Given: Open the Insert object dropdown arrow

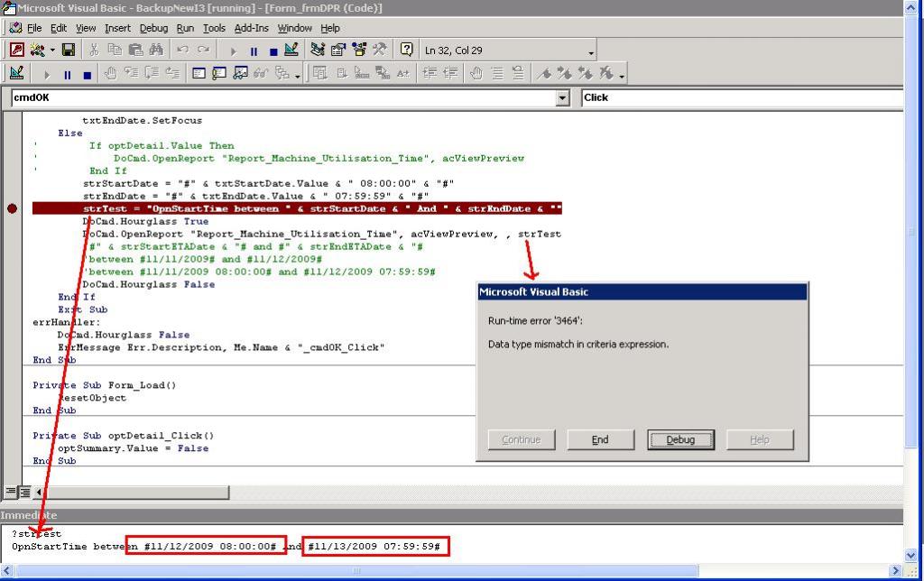Looking at the screenshot, I should click(x=52, y=51).
